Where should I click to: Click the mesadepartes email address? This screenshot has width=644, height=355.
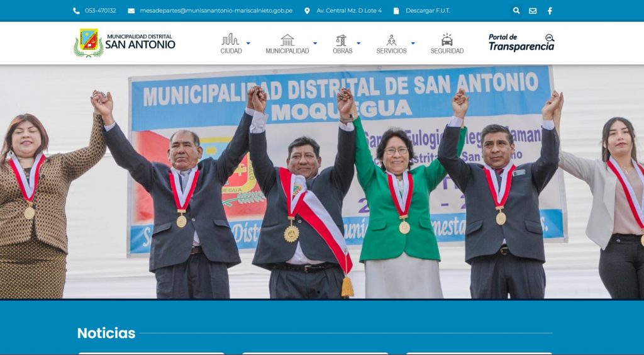click(x=216, y=11)
